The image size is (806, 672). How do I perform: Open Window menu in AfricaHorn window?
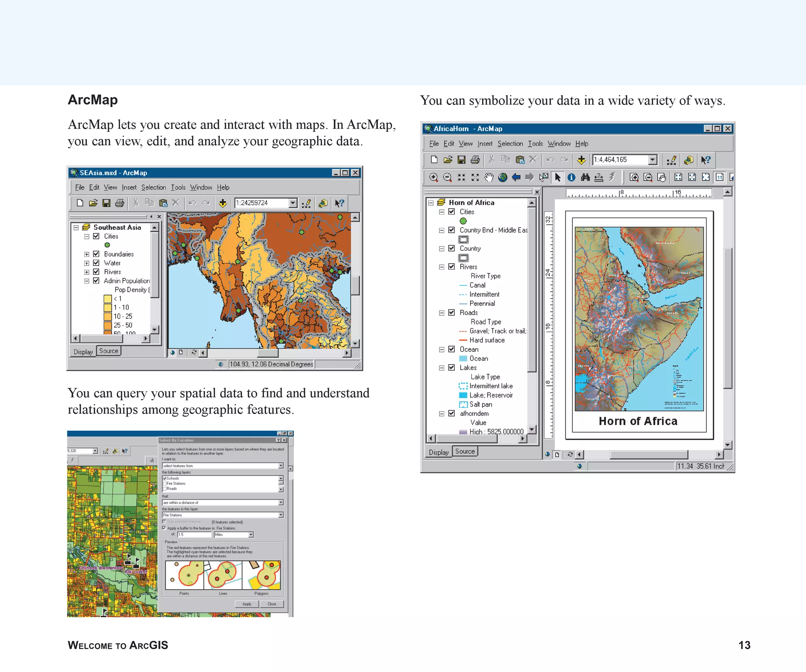pyautogui.click(x=559, y=144)
